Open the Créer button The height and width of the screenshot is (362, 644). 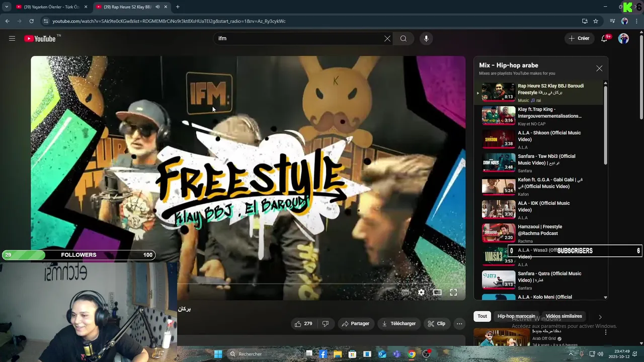point(579,38)
